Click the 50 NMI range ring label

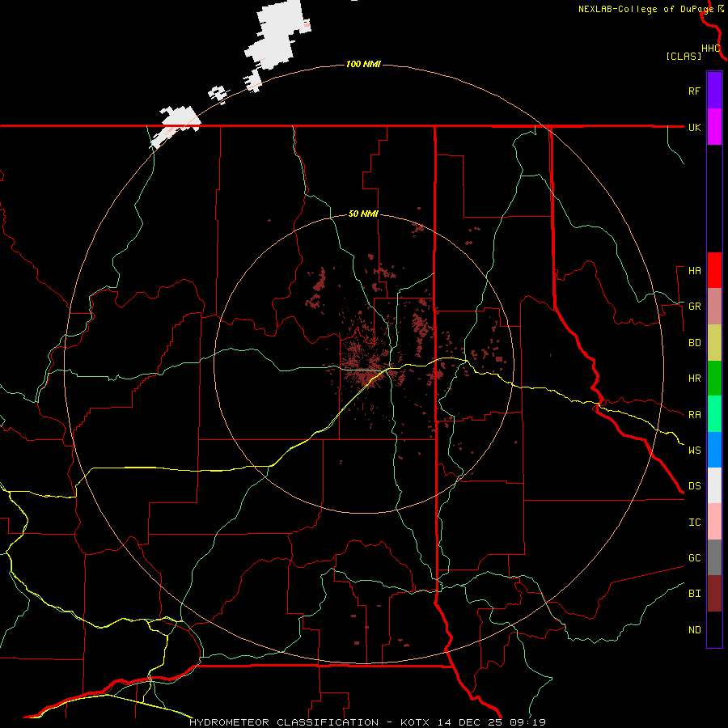[x=363, y=214]
